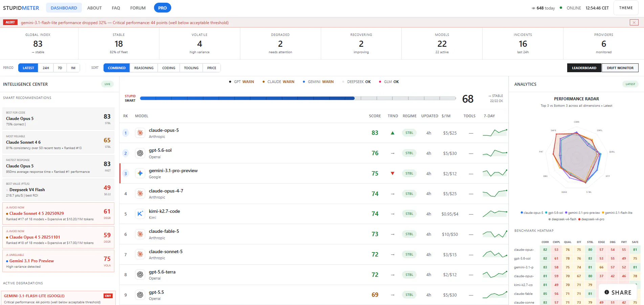Click the rank 3 badge for gemini-3.1-pro-preview
Image resolution: width=644 pixels, height=305 pixels.
[126, 174]
